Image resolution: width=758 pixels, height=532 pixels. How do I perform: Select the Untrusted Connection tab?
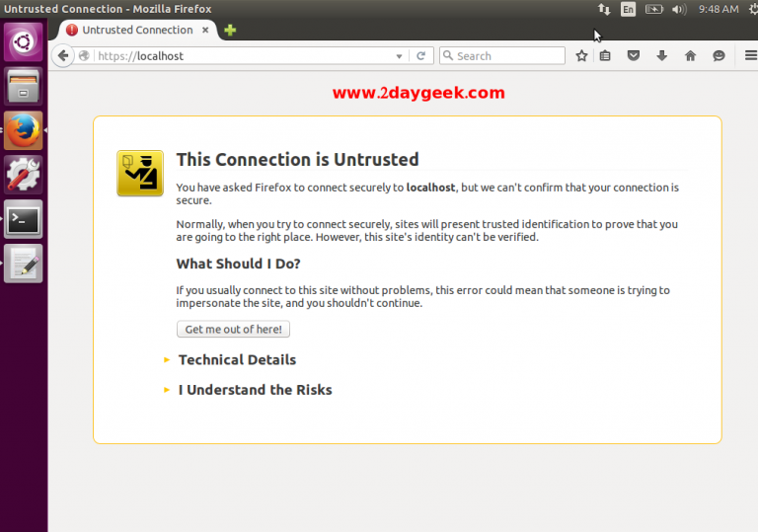[136, 30]
